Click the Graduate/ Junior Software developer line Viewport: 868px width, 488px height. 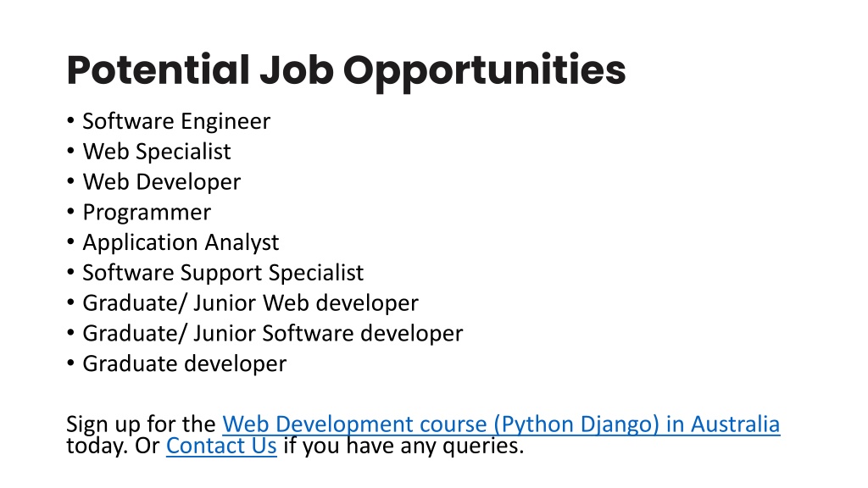coord(273,334)
